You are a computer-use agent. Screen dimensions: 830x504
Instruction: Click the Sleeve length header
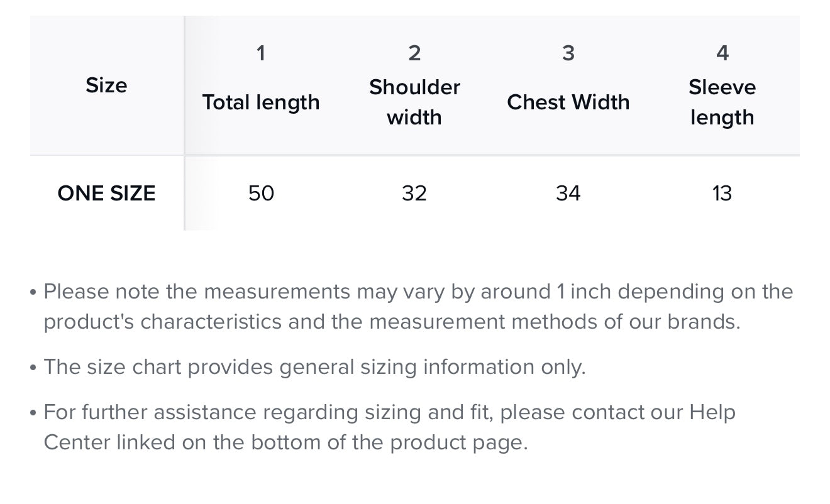(x=722, y=102)
